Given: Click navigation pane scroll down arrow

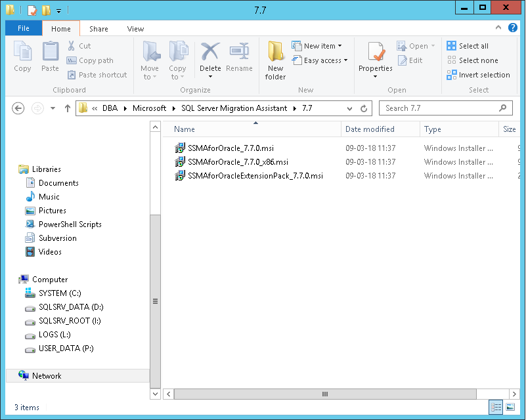Looking at the screenshot, I should click(155, 394).
